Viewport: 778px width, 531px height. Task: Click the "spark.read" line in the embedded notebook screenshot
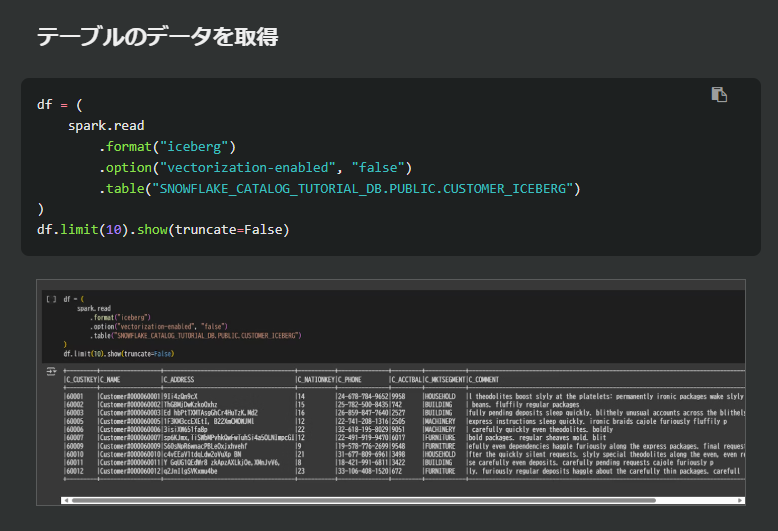(x=94, y=308)
